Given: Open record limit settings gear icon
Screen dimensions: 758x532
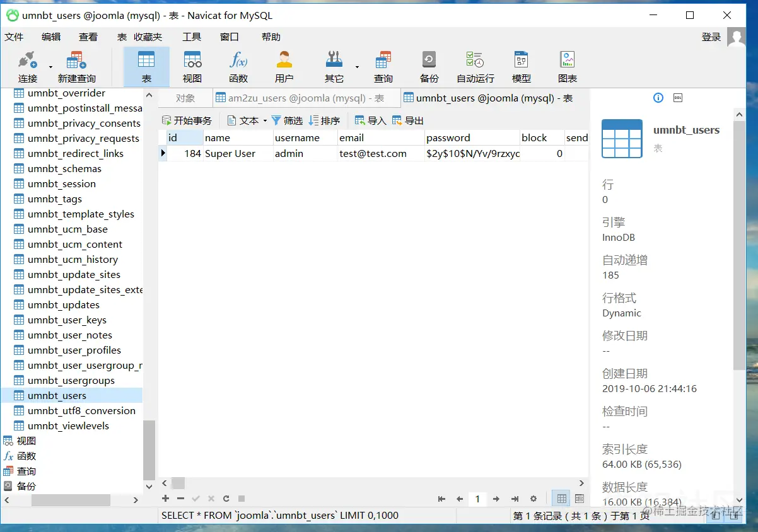Looking at the screenshot, I should pos(534,499).
